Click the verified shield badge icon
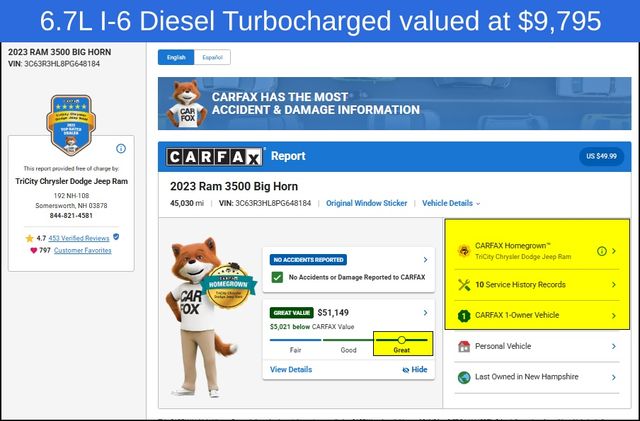The height and width of the screenshot is (421, 640). click(116, 237)
